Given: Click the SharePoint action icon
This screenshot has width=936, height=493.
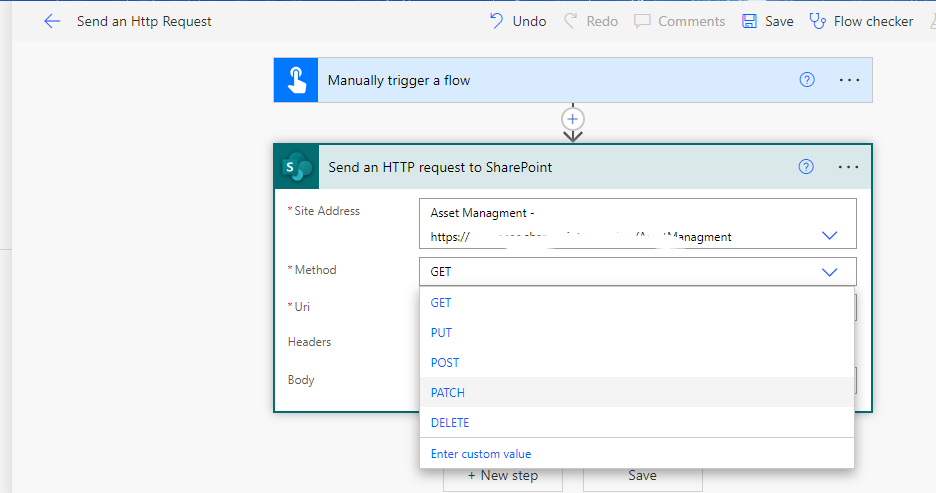Looking at the screenshot, I should point(297,167).
